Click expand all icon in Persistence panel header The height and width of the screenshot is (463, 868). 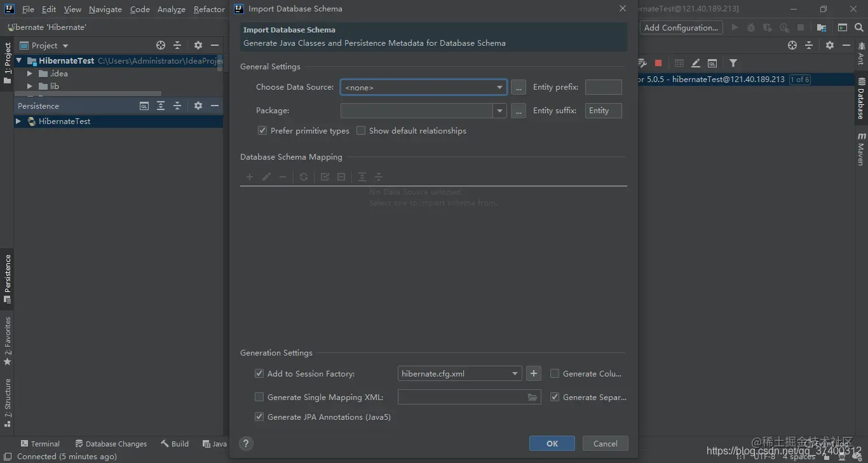(x=161, y=106)
